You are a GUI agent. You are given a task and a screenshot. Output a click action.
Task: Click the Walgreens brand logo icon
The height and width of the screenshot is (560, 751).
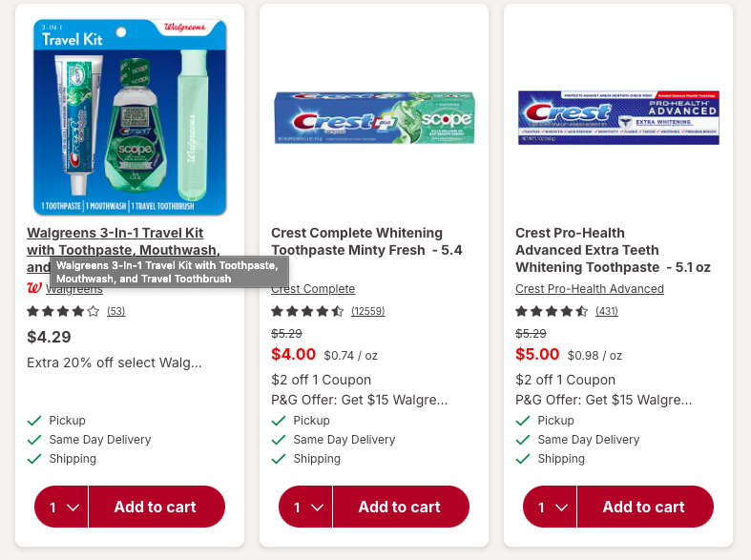[x=34, y=288]
